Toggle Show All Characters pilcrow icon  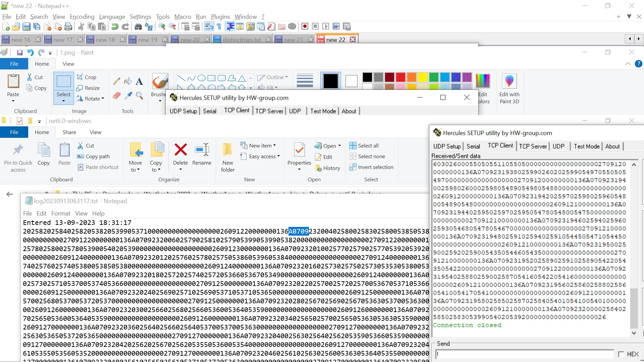pos(219,26)
